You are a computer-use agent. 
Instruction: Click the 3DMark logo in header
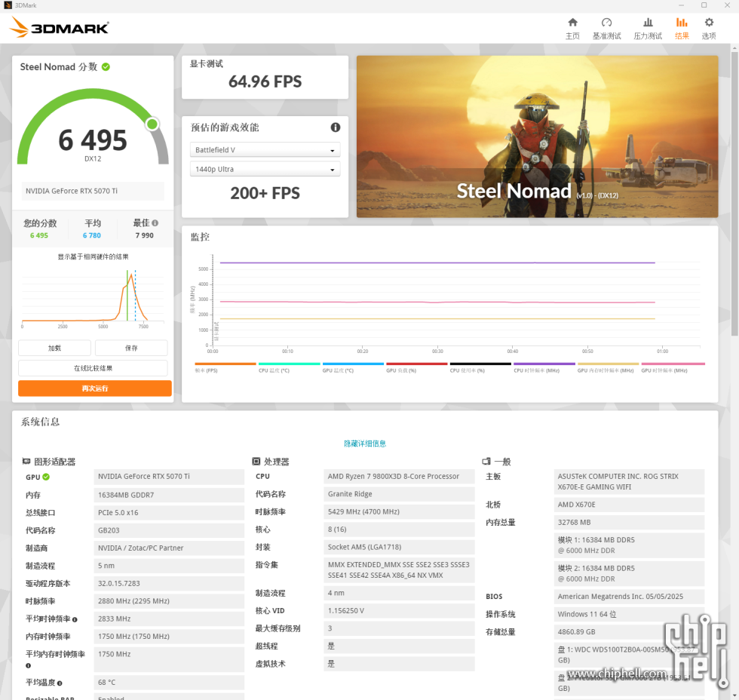[x=59, y=28]
